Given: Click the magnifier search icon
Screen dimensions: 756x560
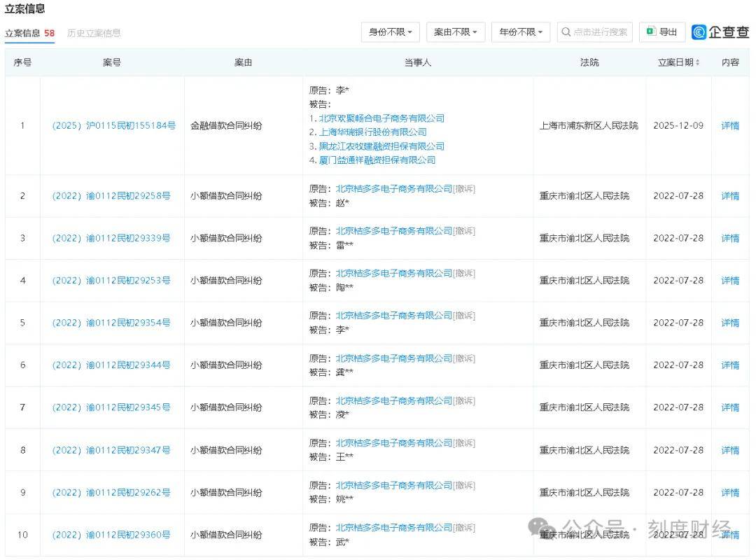Looking at the screenshot, I should pos(566,31).
